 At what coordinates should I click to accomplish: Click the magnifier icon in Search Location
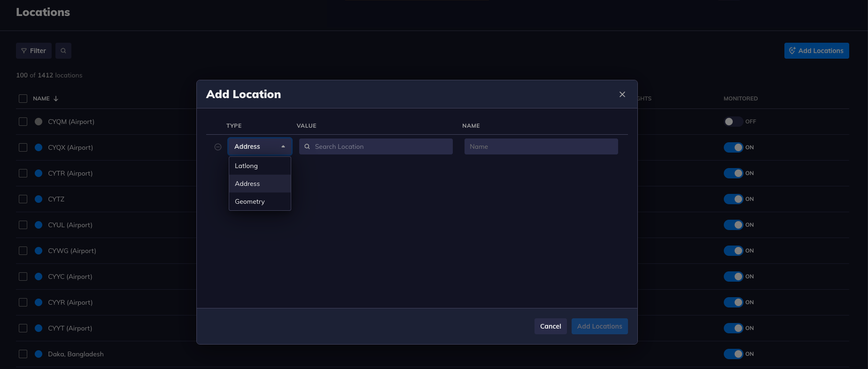click(307, 146)
